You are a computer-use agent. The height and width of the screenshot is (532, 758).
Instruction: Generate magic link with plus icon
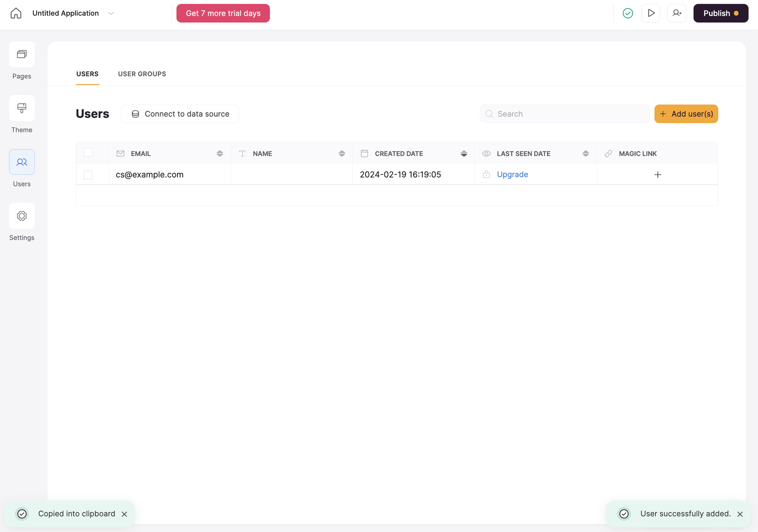658,175
